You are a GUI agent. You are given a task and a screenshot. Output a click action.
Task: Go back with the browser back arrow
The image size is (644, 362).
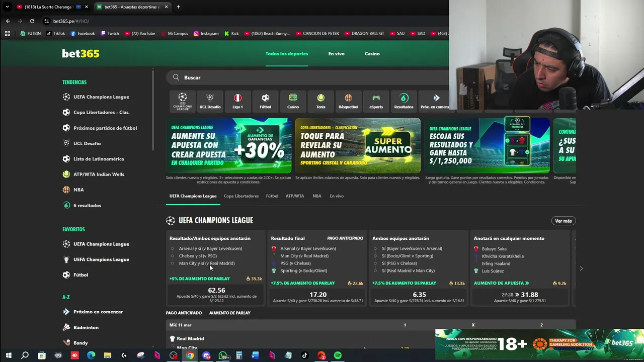click(x=8, y=21)
